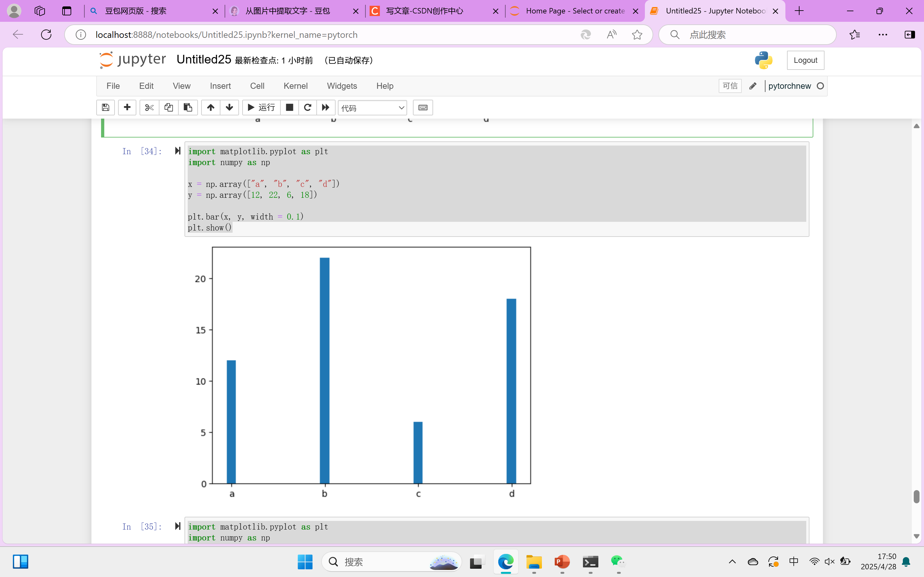
Task: Toggle the 可信 trusted notebook indicator
Action: (730, 86)
